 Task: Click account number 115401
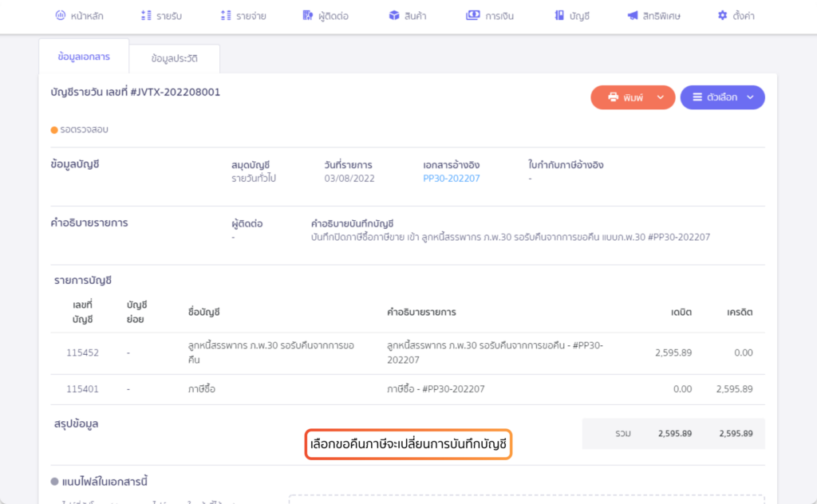[82, 389]
